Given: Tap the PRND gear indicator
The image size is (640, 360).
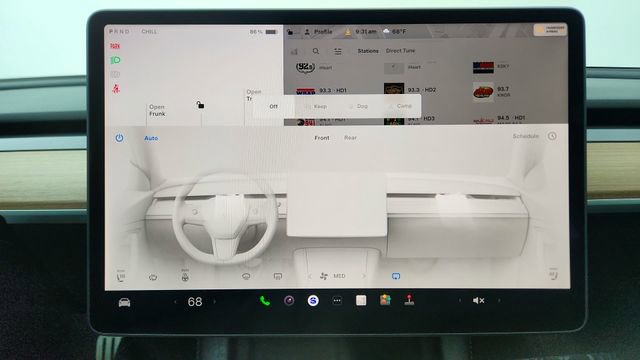Looking at the screenshot, I should coord(119,31).
